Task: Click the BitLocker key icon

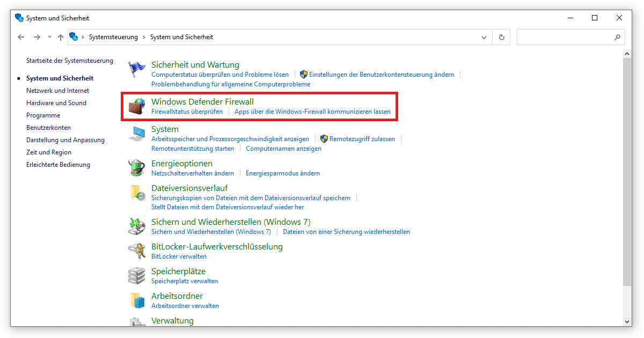Action: tap(137, 251)
